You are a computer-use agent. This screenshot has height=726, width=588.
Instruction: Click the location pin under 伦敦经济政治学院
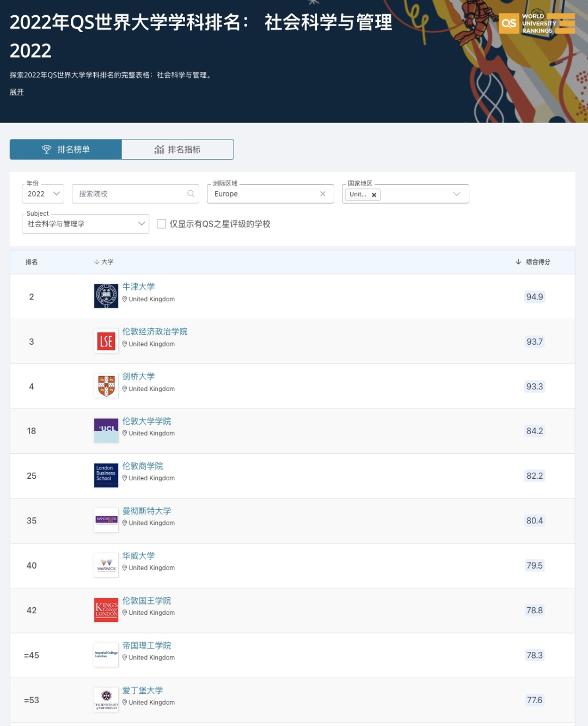125,344
